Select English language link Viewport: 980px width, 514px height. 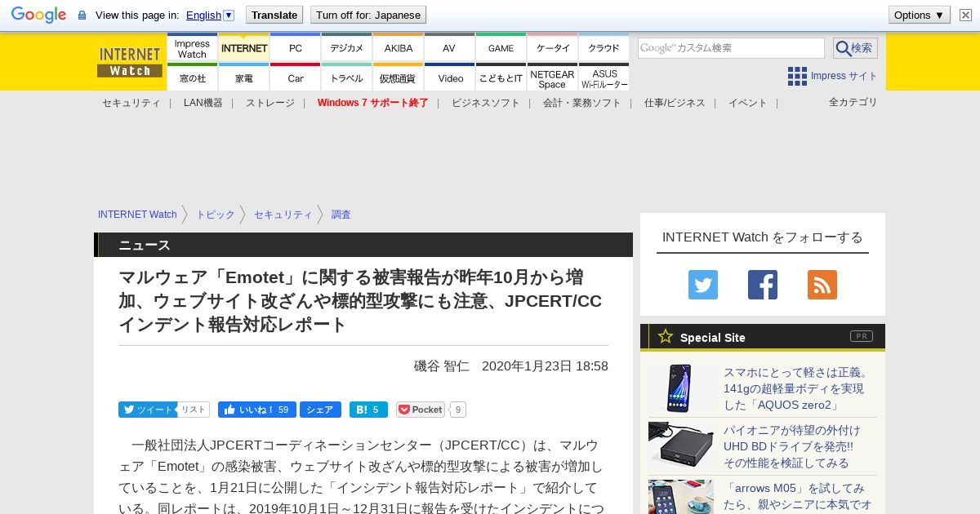[x=203, y=15]
